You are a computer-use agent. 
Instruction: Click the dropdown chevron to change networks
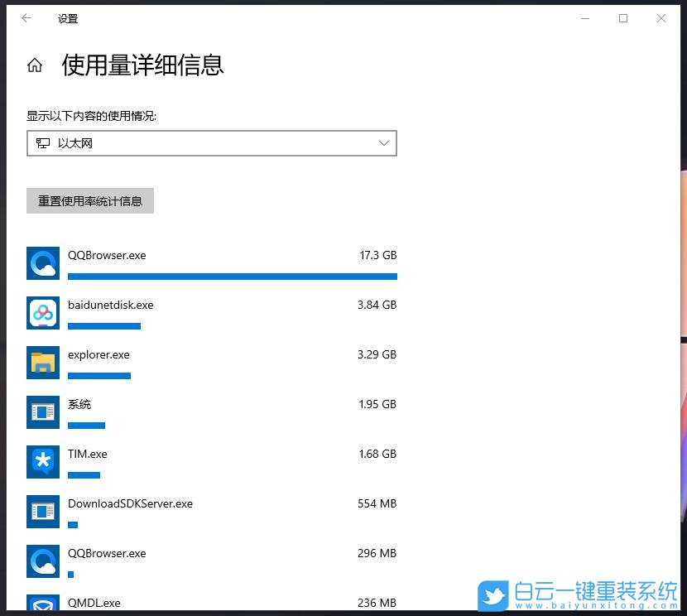click(x=383, y=142)
